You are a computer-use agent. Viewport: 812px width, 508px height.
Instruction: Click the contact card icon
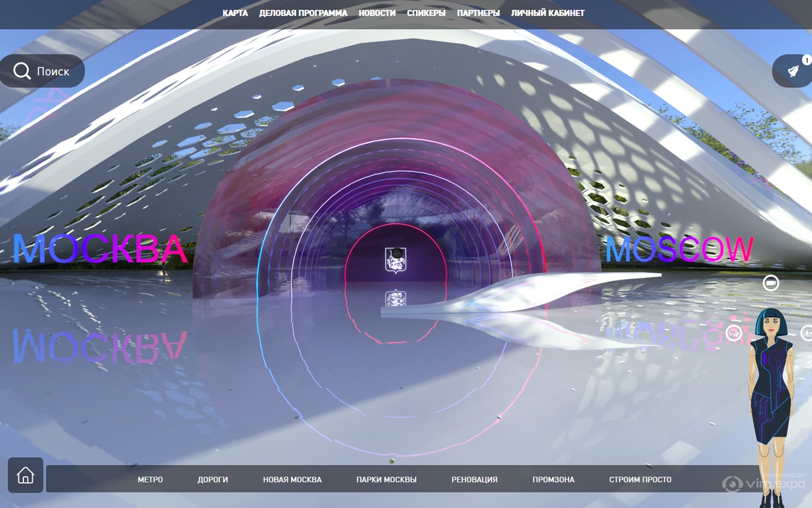click(806, 333)
